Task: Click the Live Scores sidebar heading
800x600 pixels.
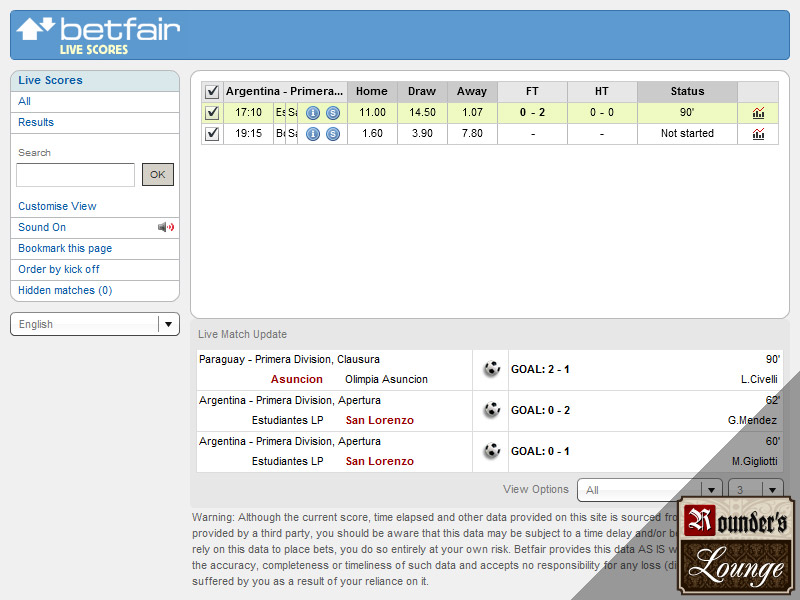Action: pos(50,80)
